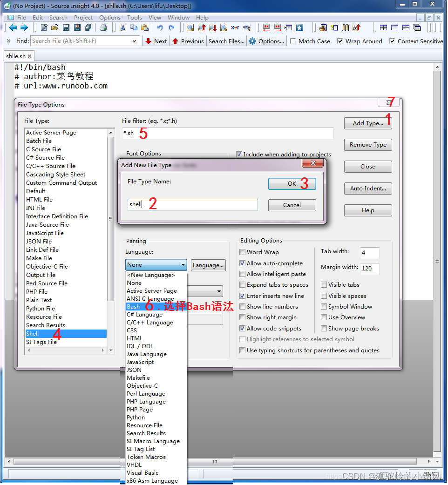Enable the Show line numbers checkbox
The image size is (448, 485).
[x=243, y=307]
